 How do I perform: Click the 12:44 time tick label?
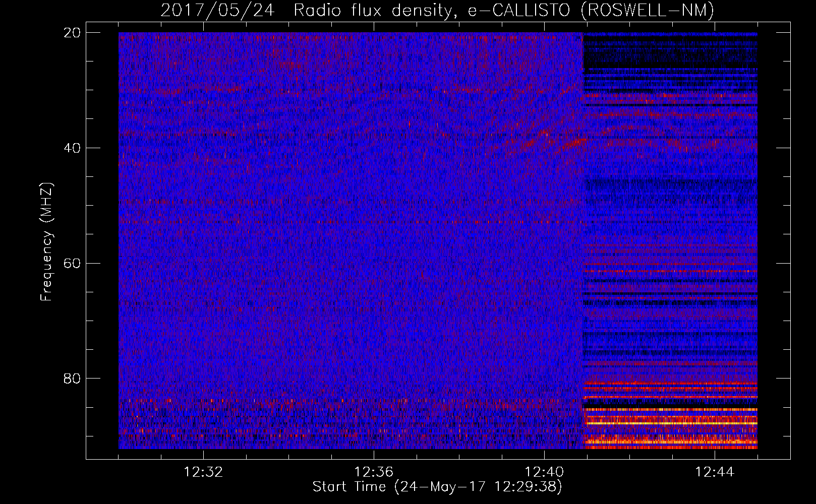pos(715,472)
